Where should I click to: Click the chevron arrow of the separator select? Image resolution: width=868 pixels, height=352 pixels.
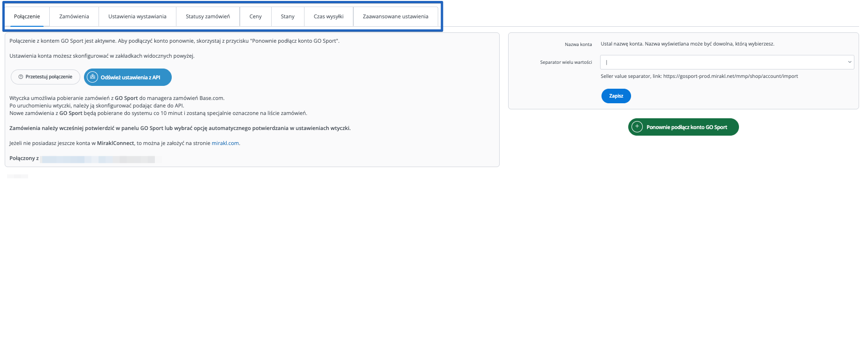849,62
